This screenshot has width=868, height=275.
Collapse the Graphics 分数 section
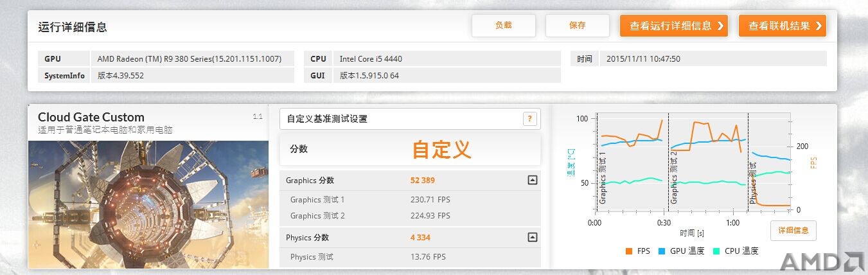(532, 181)
